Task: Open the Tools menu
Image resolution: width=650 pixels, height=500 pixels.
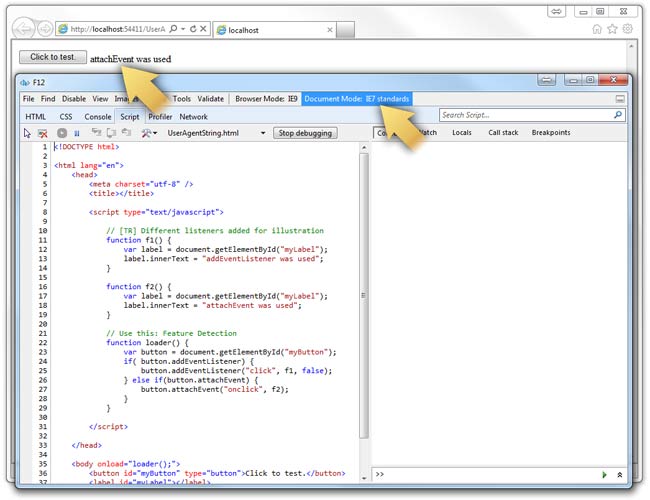Action: pos(182,99)
